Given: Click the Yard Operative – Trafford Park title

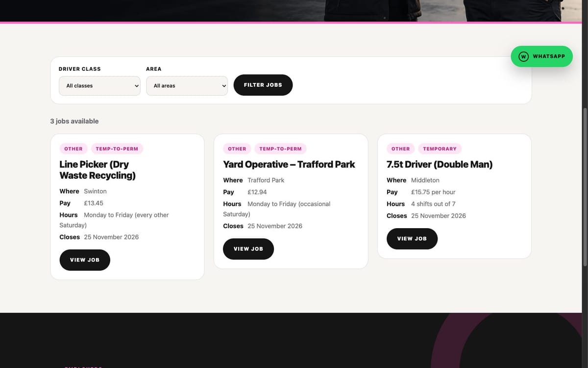Looking at the screenshot, I should 289,164.
